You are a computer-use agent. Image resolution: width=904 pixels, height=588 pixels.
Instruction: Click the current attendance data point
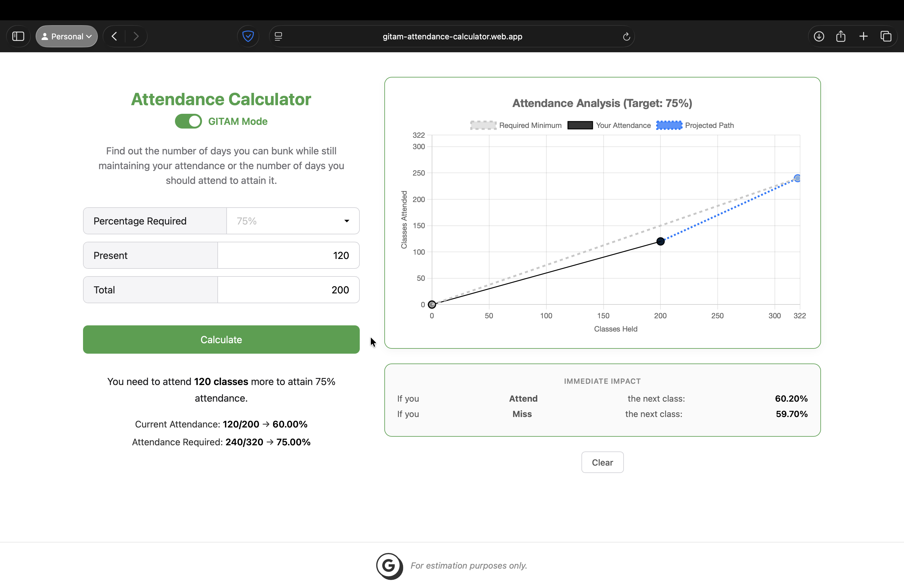click(660, 242)
